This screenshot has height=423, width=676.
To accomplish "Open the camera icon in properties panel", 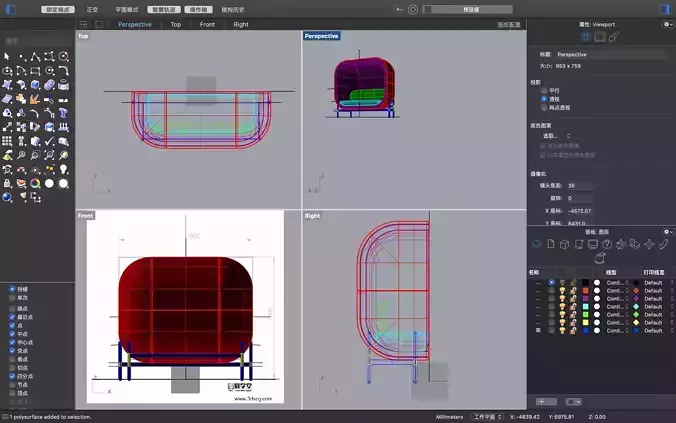I will click(585, 37).
